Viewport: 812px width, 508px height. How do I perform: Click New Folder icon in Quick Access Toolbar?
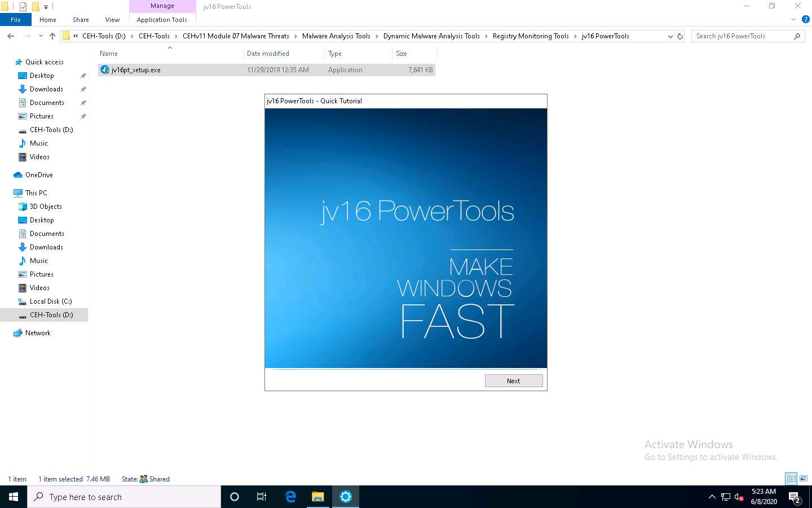[x=36, y=7]
